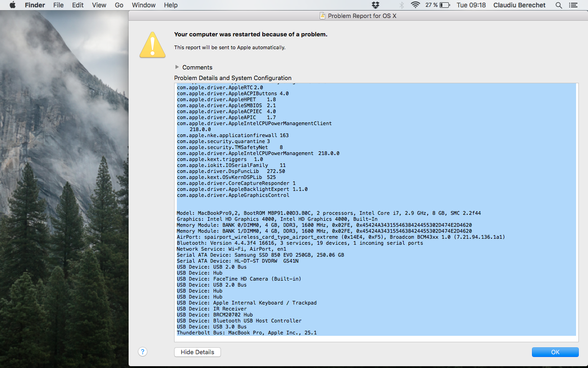Click the restart problem headline text
The width and height of the screenshot is (588, 368).
tap(251, 34)
